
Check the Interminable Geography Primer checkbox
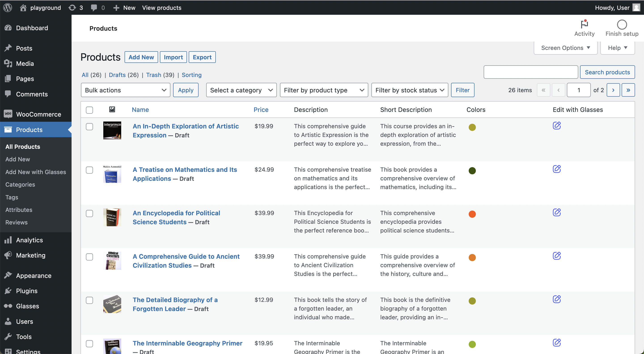coord(89,343)
